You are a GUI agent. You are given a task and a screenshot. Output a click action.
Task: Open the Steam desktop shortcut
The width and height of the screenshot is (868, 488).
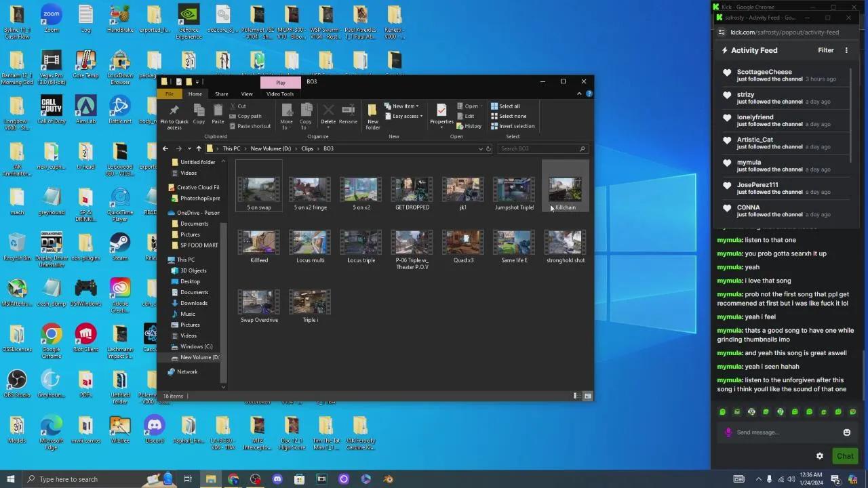click(120, 247)
